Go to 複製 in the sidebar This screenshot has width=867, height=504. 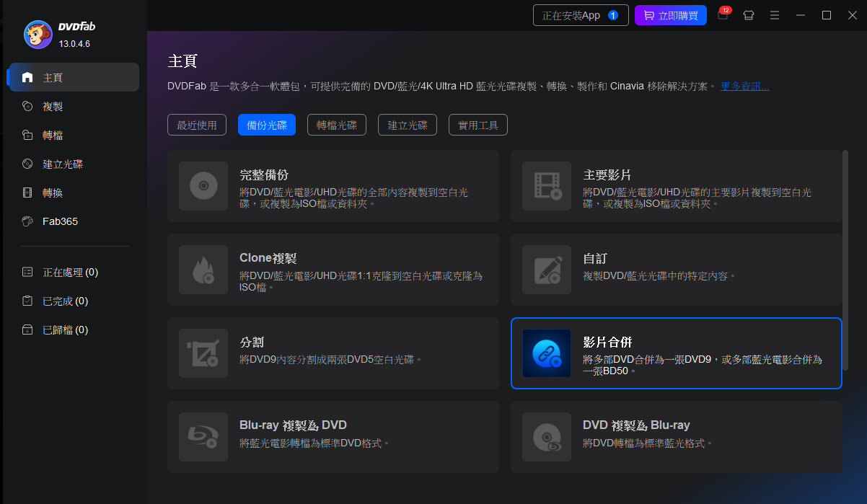(53, 106)
